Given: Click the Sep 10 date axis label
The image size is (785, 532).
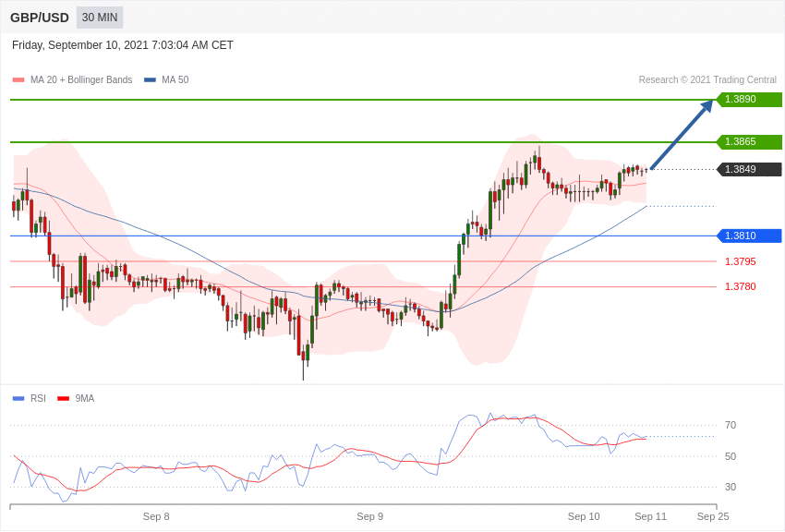Looking at the screenshot, I should (584, 516).
